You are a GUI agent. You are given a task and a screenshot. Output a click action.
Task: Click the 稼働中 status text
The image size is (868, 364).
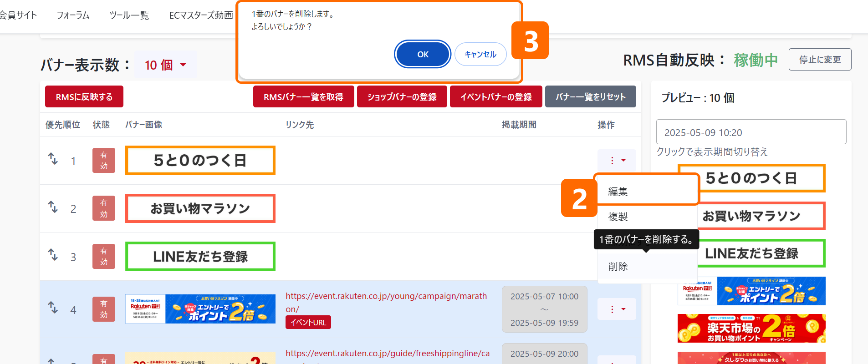point(756,60)
